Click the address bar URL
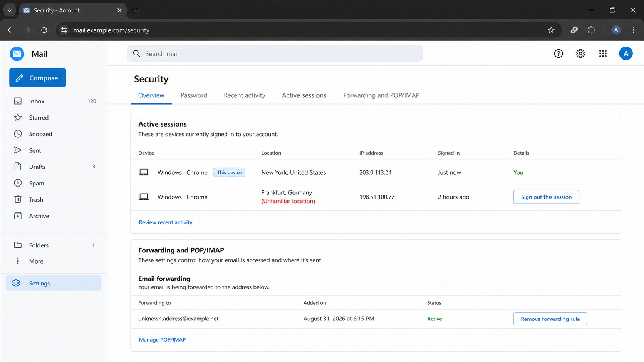This screenshot has height=362, width=644. pos(111,30)
